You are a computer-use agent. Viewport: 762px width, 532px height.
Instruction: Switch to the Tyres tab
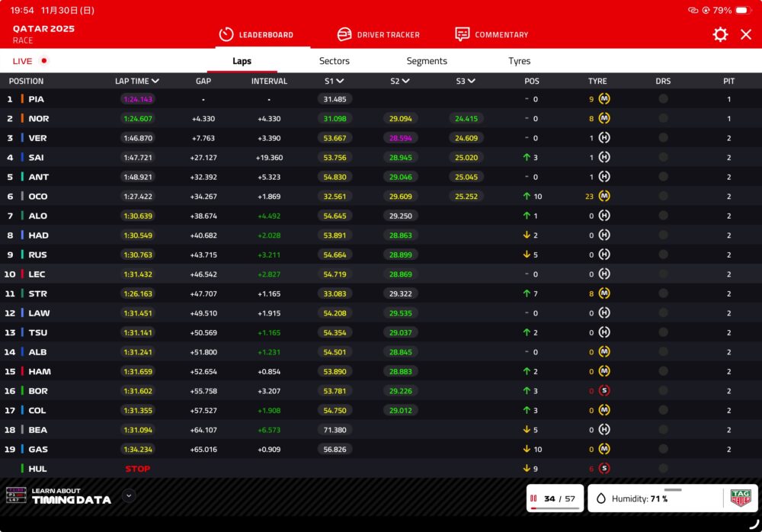pos(519,61)
